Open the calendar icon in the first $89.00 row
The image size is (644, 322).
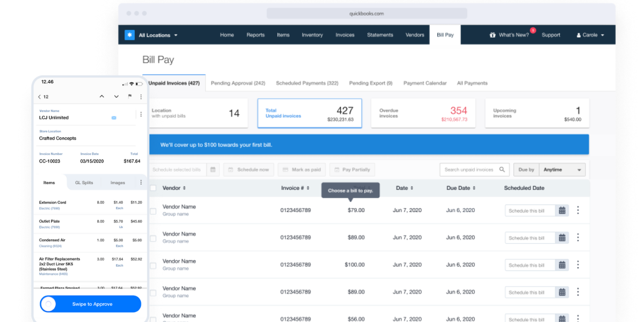pos(562,238)
